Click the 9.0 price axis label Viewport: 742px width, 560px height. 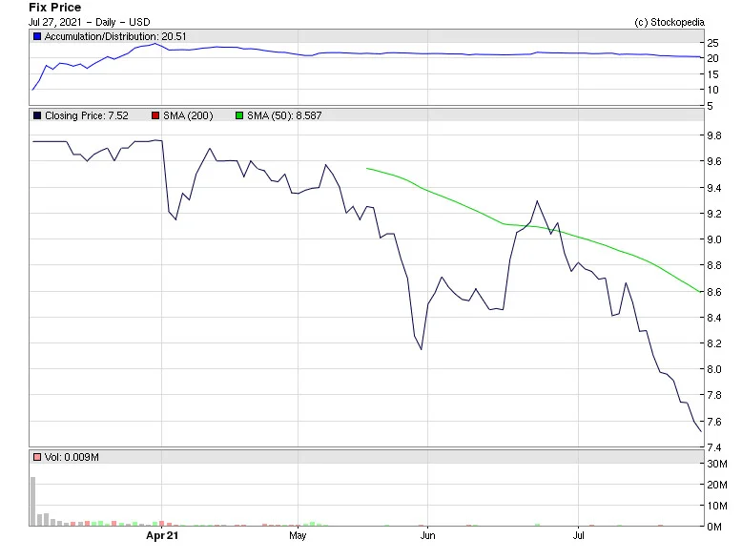[714, 239]
